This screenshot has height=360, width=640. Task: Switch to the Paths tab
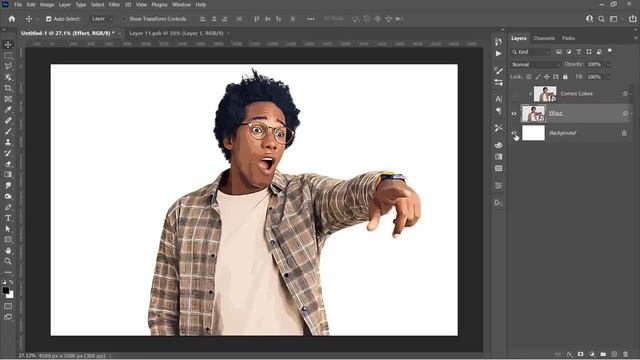click(568, 38)
